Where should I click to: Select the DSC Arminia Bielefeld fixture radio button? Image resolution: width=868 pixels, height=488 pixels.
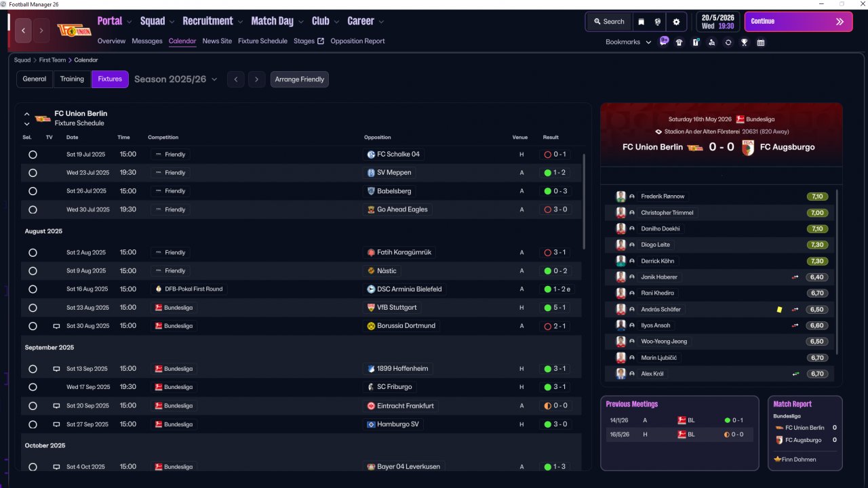33,289
